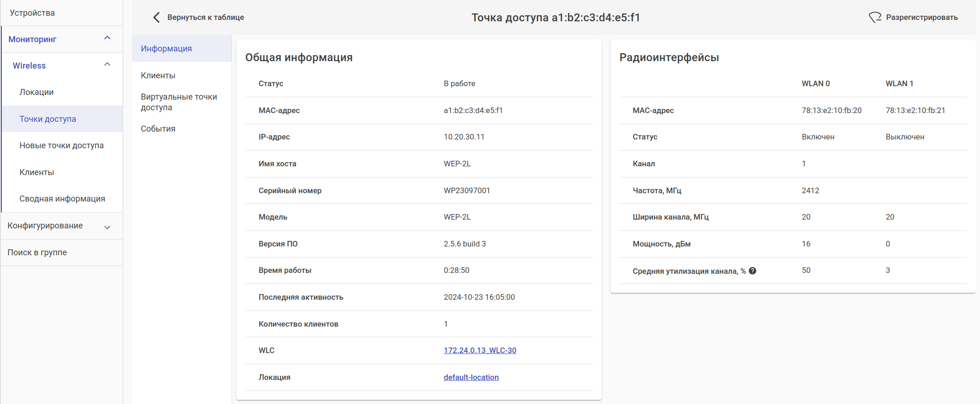980x404 pixels.
Task: Open the События tab
Action: click(x=158, y=129)
